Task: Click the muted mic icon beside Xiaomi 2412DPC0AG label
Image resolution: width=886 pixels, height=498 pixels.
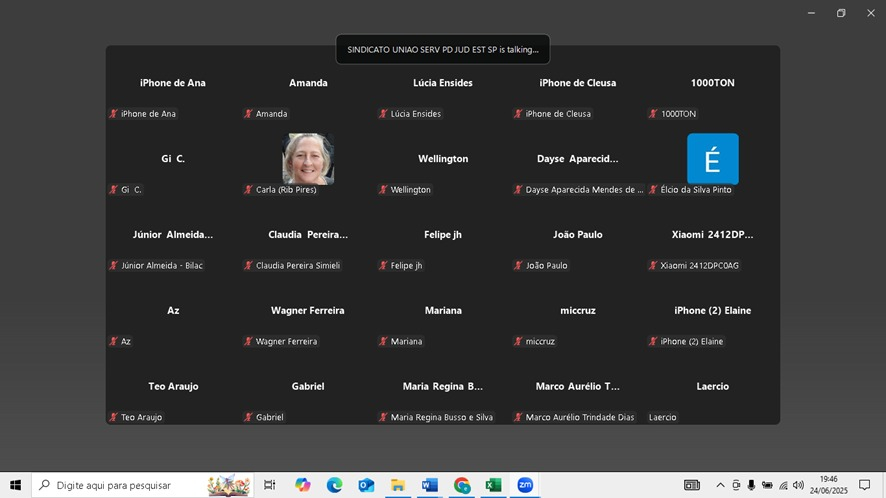Action: point(653,265)
